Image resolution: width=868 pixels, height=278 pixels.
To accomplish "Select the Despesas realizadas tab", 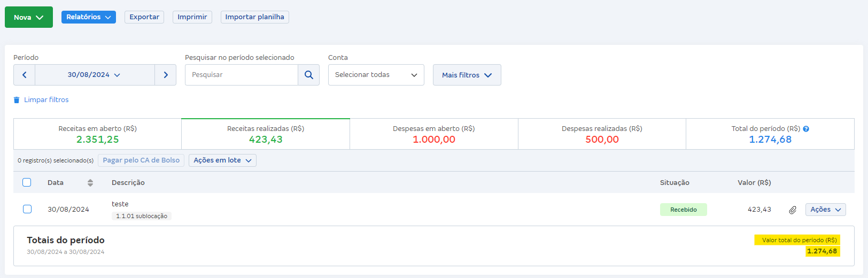I will tap(602, 134).
